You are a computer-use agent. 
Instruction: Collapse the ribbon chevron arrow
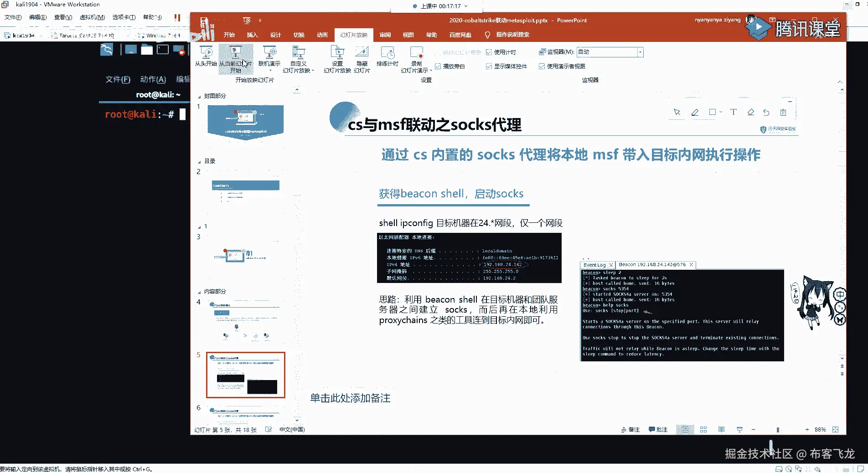tap(840, 82)
